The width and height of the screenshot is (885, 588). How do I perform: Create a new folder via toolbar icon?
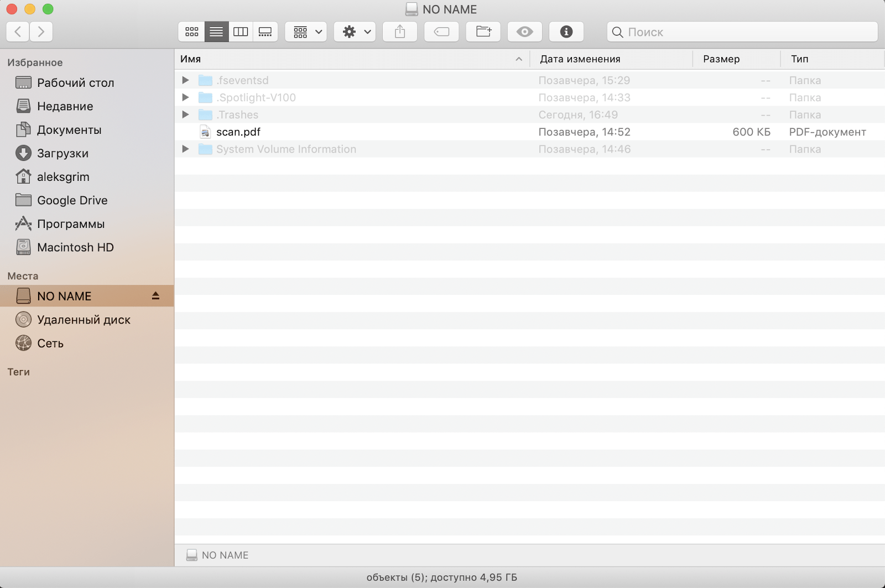[483, 32]
